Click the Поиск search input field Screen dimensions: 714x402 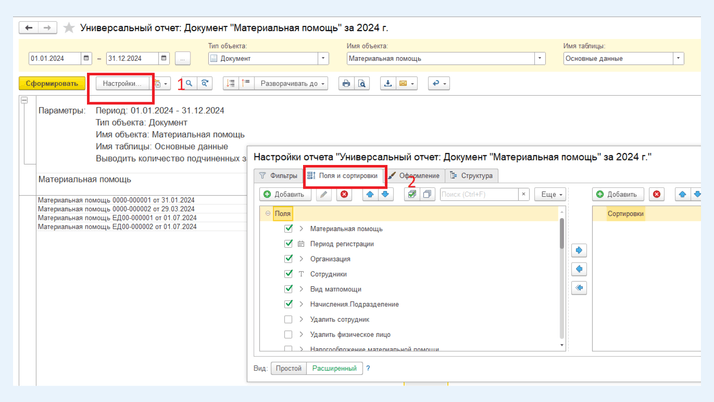point(478,194)
